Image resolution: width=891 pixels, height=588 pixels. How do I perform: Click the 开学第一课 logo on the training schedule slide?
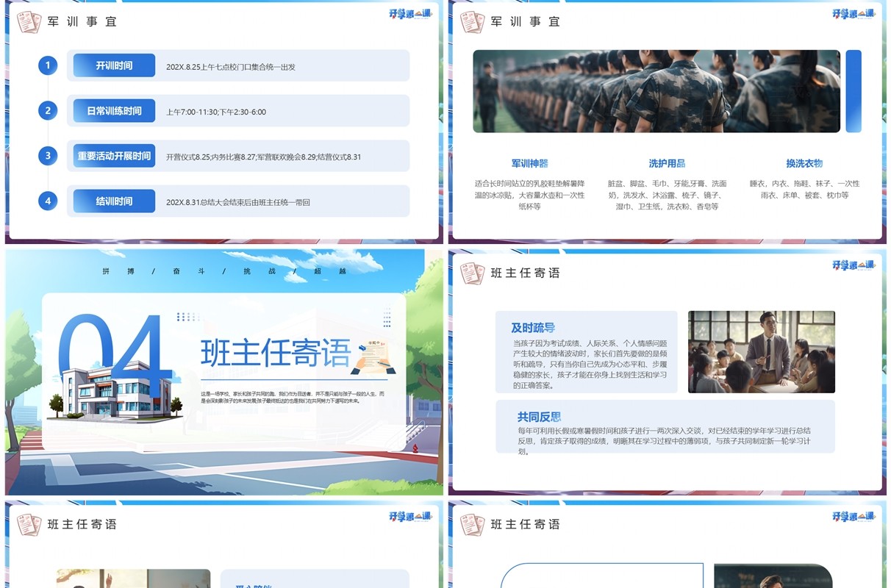(410, 13)
